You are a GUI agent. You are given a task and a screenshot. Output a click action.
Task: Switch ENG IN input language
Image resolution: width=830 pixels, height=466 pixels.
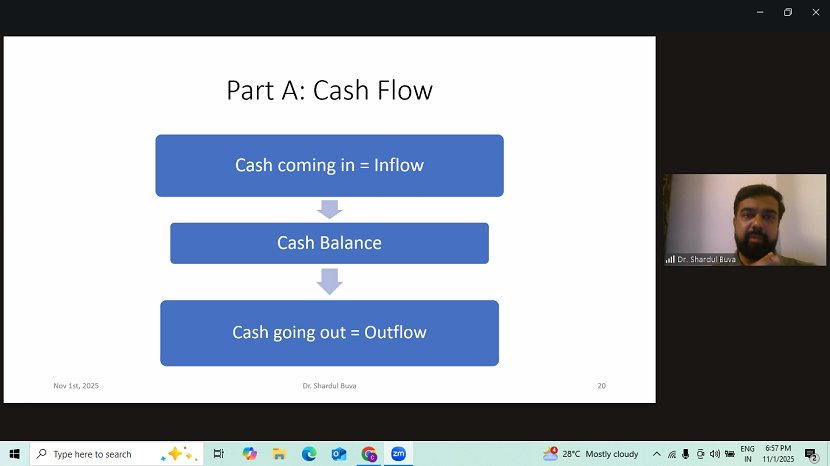click(747, 454)
